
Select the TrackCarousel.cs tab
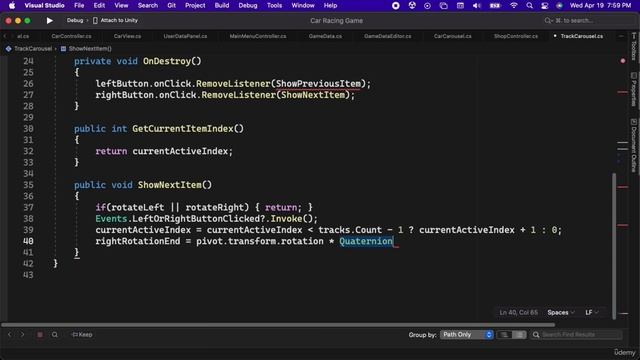click(x=582, y=36)
